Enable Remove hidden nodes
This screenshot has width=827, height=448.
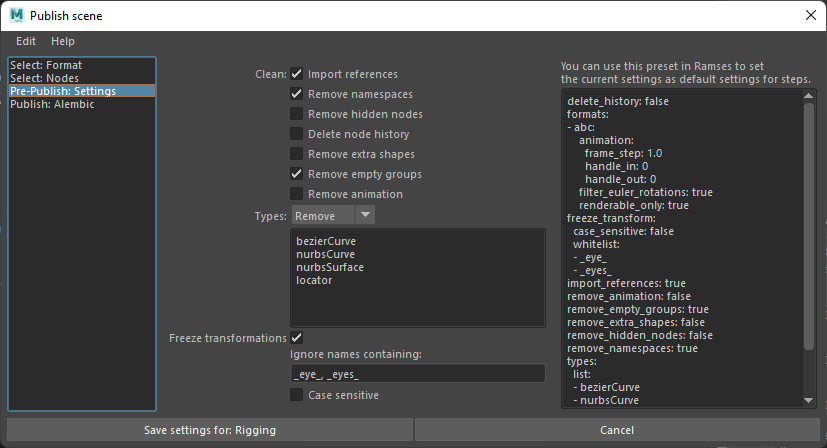click(x=297, y=114)
